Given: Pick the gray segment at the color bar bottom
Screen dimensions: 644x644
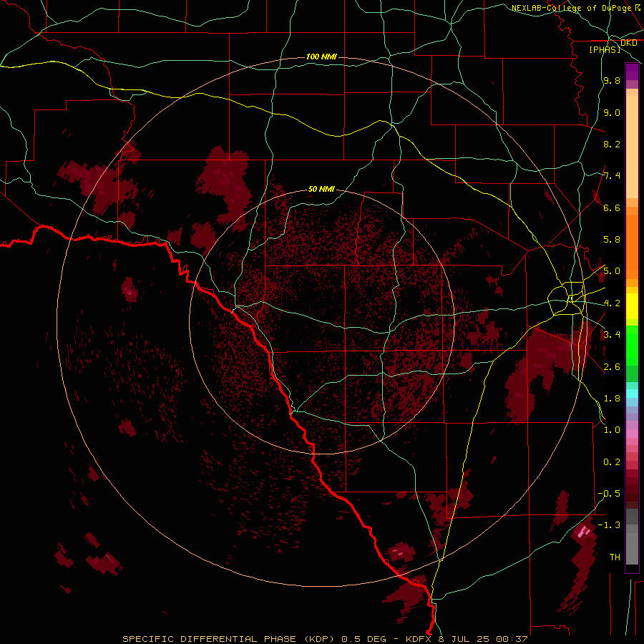Looking at the screenshot, I should [632, 548].
